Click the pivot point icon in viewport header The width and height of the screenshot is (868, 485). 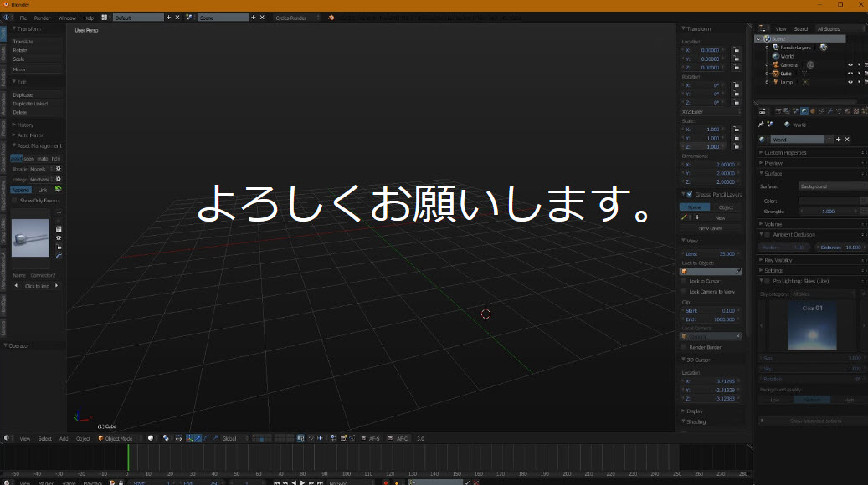[166, 438]
